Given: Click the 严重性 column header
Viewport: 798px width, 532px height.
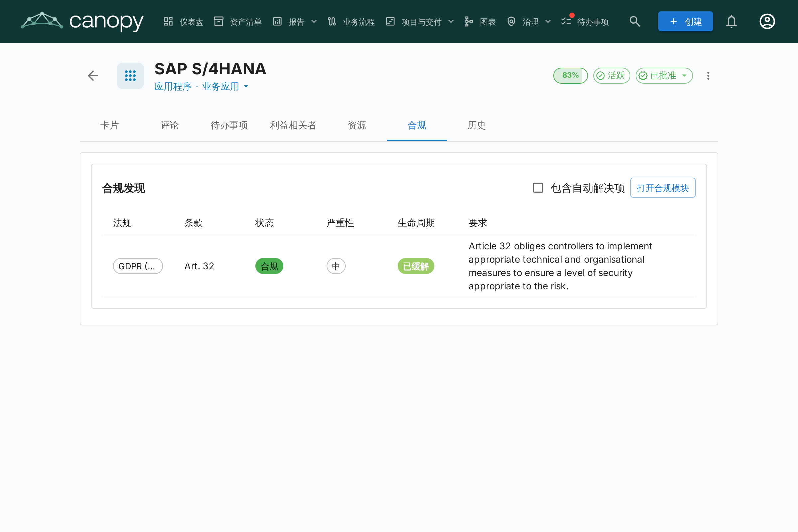Looking at the screenshot, I should coord(340,223).
